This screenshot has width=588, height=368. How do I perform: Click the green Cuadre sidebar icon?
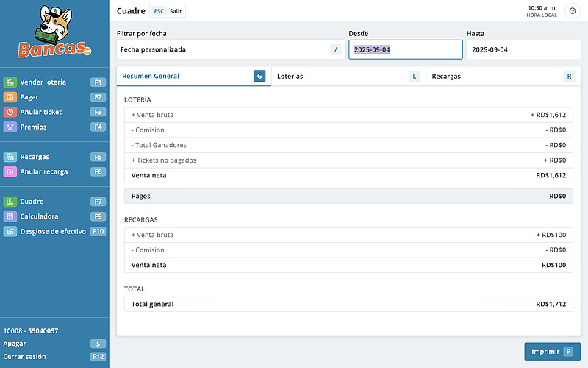10,201
